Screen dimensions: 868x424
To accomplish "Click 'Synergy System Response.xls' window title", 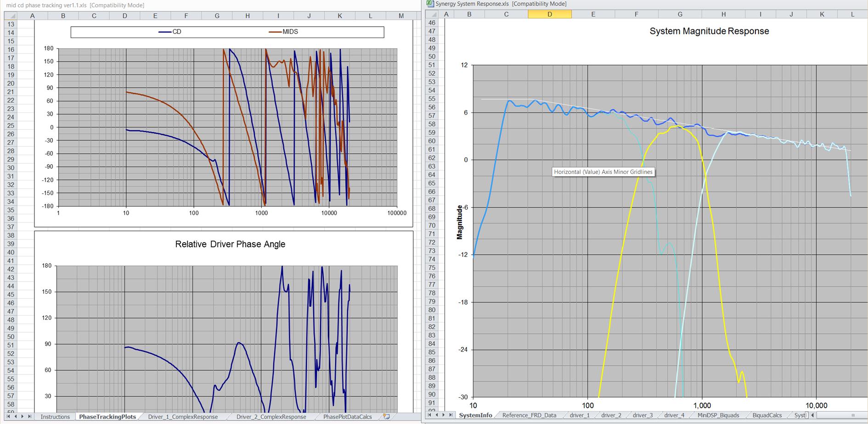I will tap(472, 4).
